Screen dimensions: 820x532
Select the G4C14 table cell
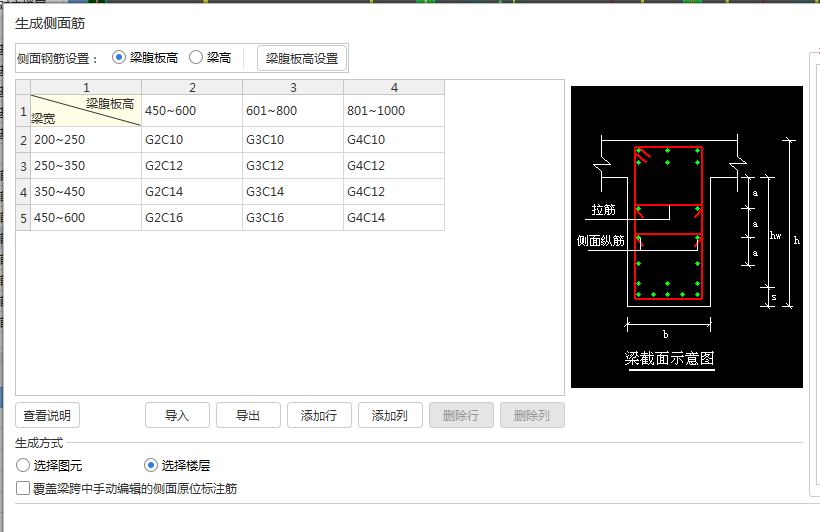pyautogui.click(x=394, y=218)
